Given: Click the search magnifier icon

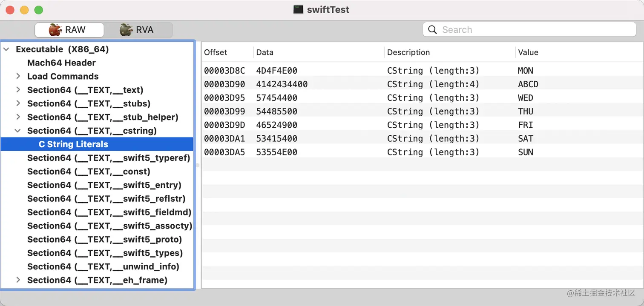Looking at the screenshot, I should click(432, 30).
